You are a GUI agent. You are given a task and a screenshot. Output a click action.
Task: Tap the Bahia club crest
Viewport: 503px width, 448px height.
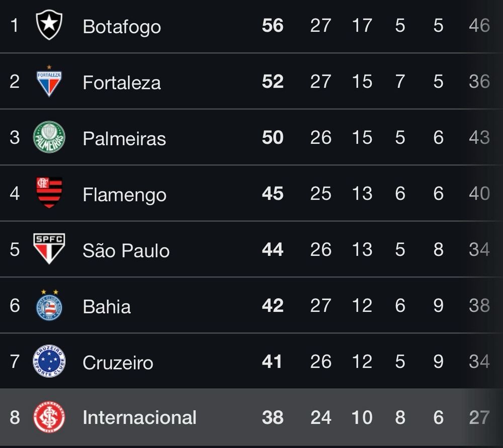coord(49,305)
